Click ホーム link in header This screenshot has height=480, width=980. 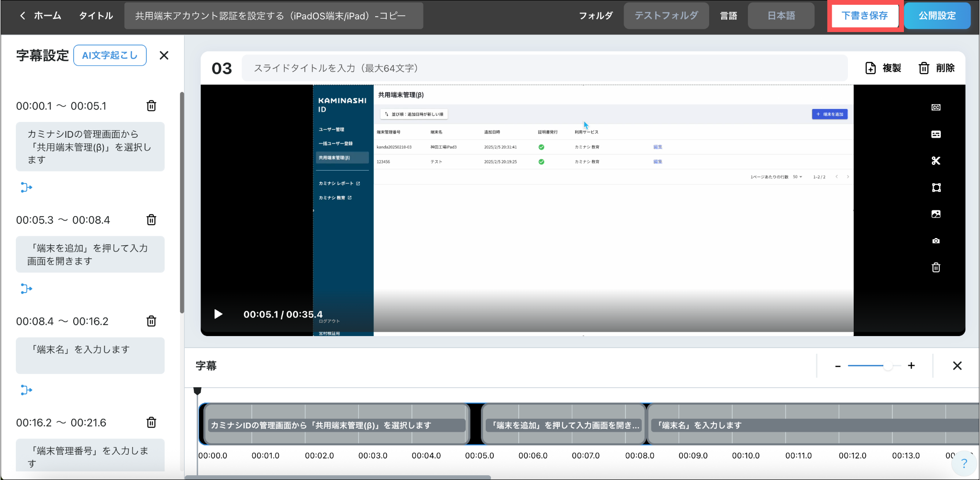point(47,16)
